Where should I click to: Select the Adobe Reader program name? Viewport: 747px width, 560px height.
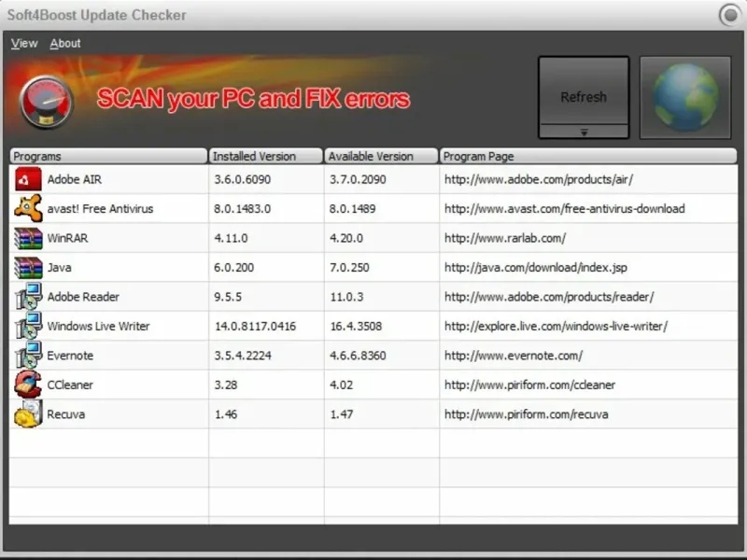[x=83, y=297]
